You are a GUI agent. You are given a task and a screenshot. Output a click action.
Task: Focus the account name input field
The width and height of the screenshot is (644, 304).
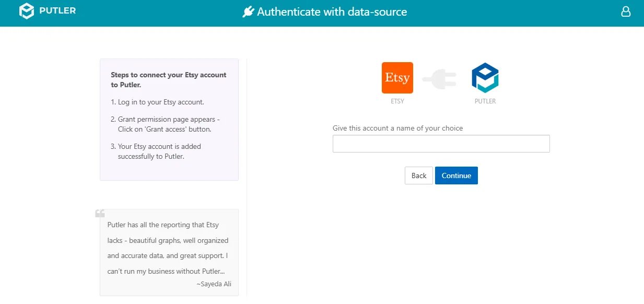point(441,144)
